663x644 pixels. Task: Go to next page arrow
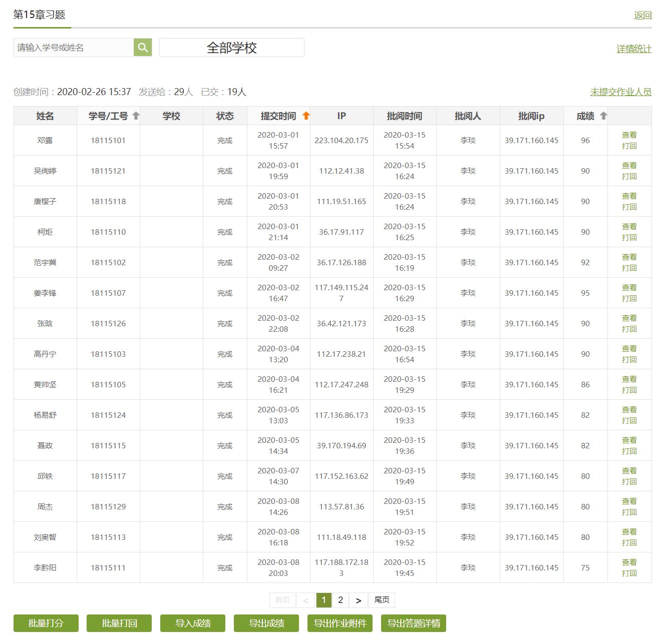pyautogui.click(x=359, y=600)
